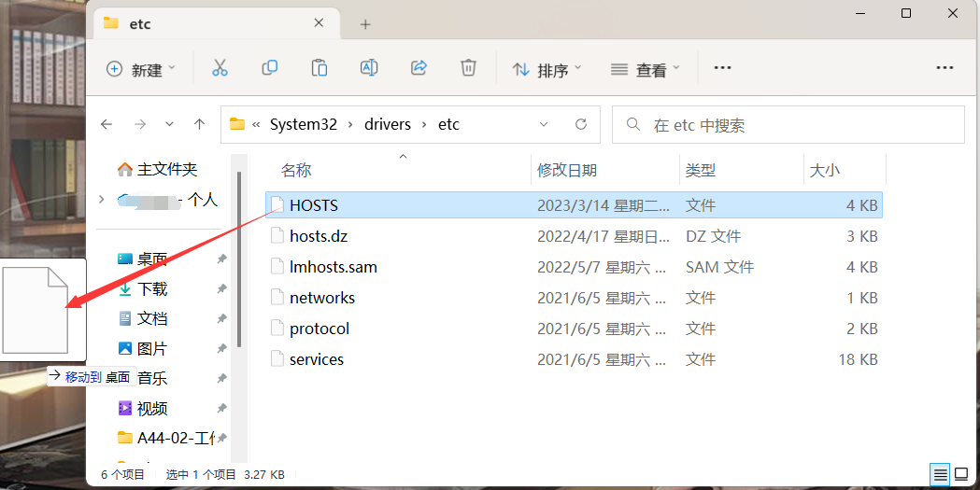Screen dimensions: 980x490
Task: Open the 新建 dropdown menu
Action: click(x=141, y=69)
